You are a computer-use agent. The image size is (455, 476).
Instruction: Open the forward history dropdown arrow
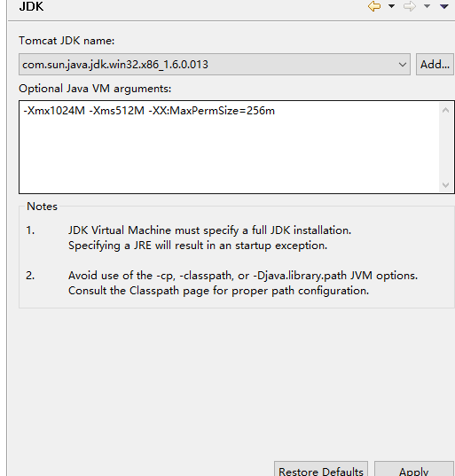[x=427, y=6]
